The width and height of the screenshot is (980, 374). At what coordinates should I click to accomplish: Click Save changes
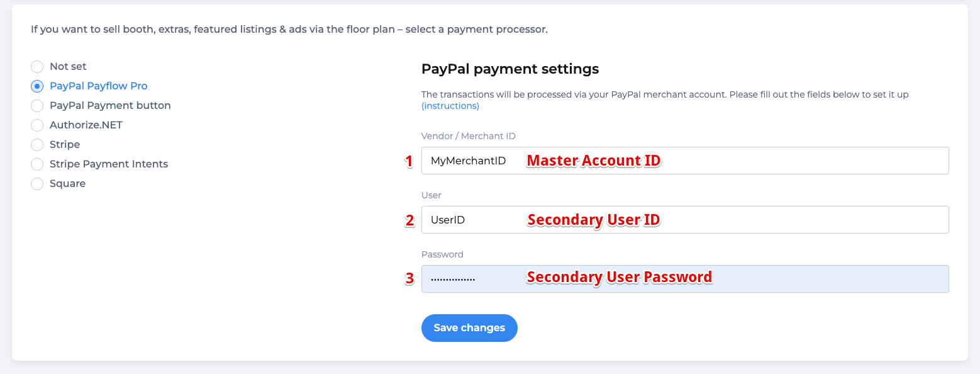[x=469, y=327]
